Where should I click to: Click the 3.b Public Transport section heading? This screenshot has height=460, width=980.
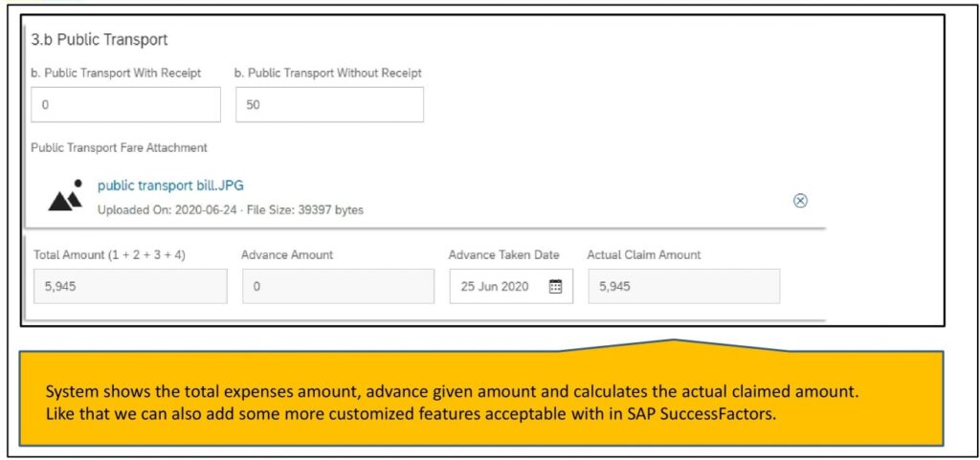pyautogui.click(x=100, y=40)
